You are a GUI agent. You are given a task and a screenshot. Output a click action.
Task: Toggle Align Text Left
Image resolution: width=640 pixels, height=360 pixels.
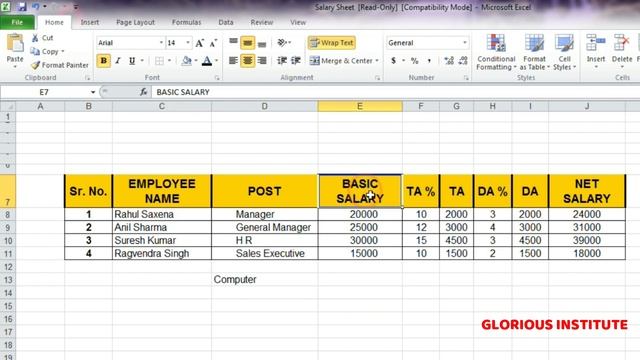click(x=233, y=61)
